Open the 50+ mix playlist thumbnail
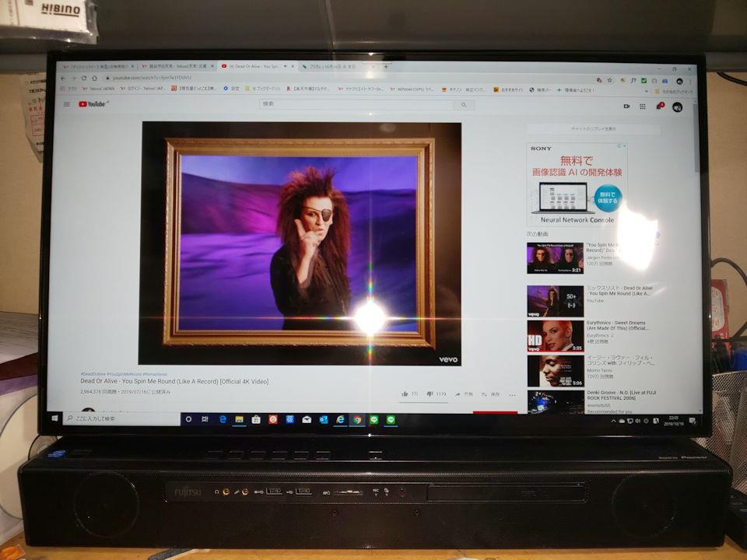Image resolution: width=747 pixels, height=560 pixels. [555, 301]
